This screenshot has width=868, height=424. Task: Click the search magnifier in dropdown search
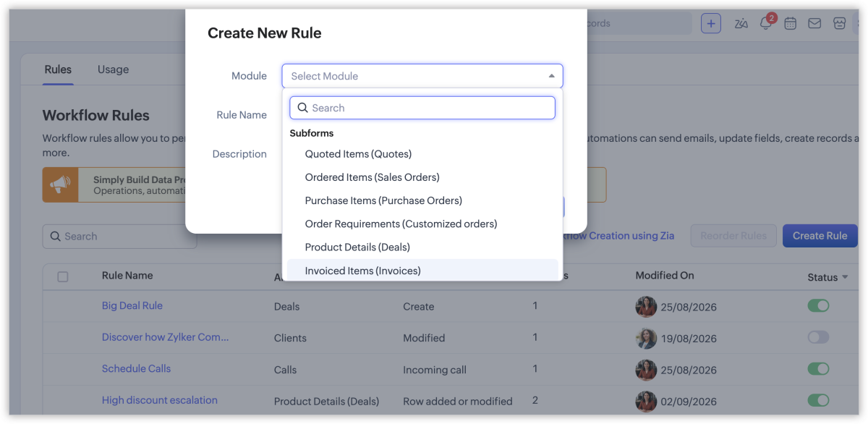point(303,108)
